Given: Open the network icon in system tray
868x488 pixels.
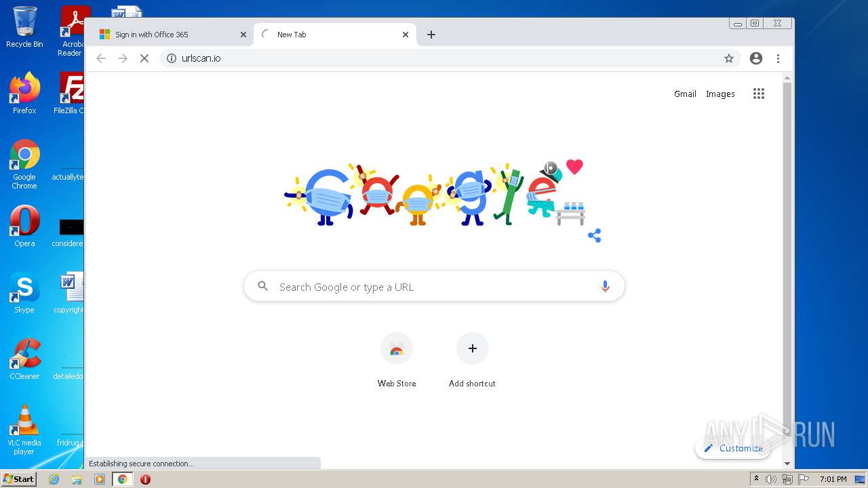Looking at the screenshot, I should click(x=787, y=479).
